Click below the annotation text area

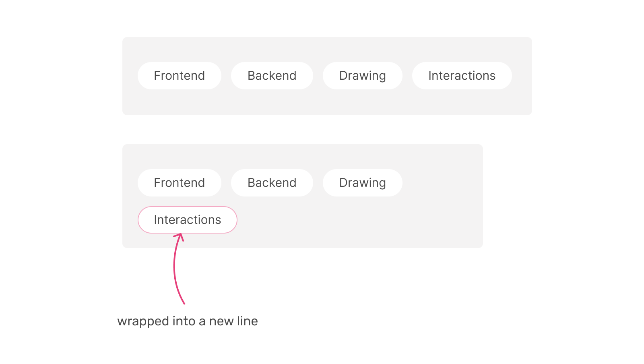[187, 342]
